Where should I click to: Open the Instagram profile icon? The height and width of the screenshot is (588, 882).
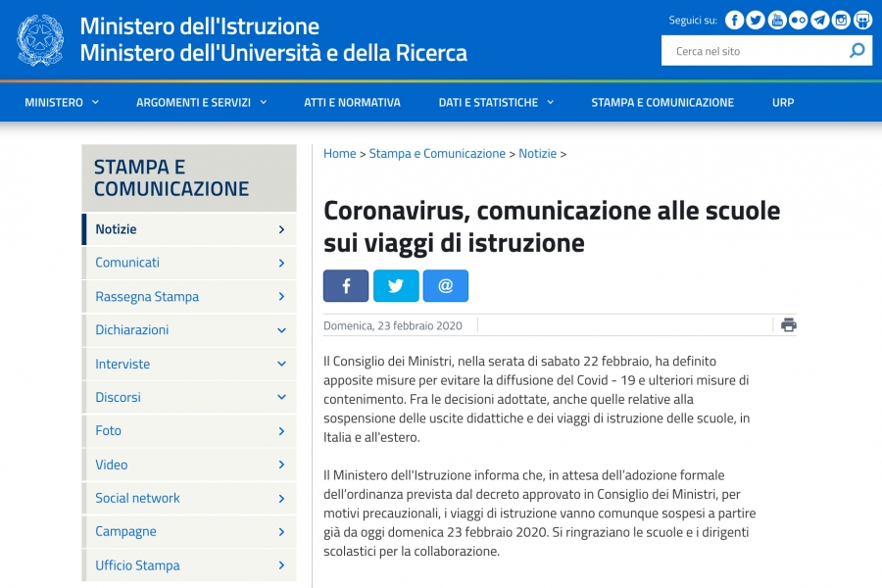point(841,20)
